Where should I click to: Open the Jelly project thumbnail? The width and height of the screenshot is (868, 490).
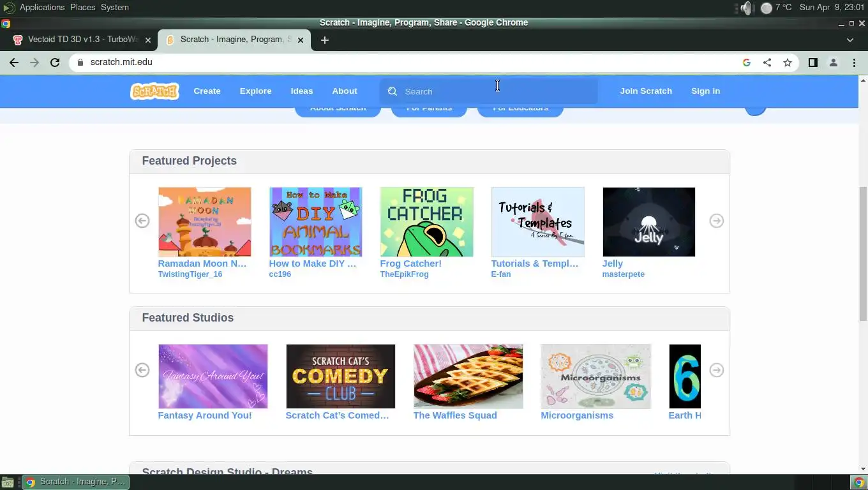(x=649, y=222)
